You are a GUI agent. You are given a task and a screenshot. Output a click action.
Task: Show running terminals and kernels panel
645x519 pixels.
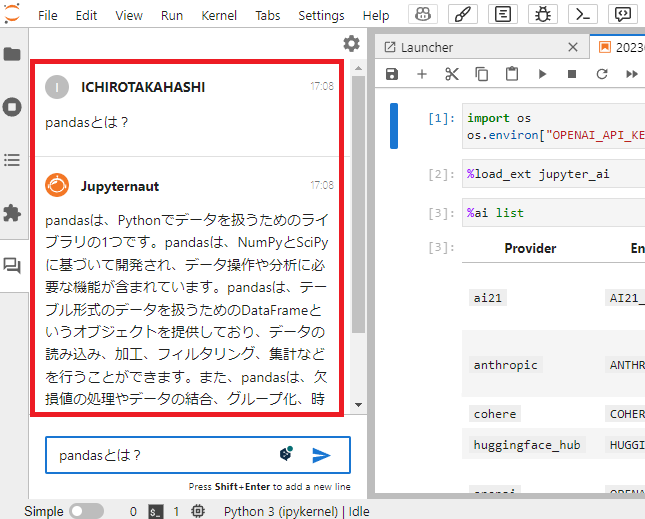coord(12,107)
